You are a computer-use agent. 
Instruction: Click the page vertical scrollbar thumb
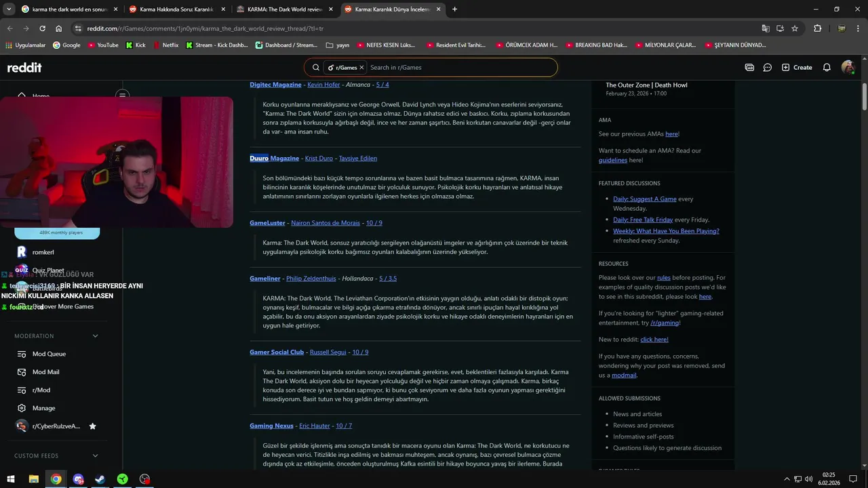coord(864,96)
